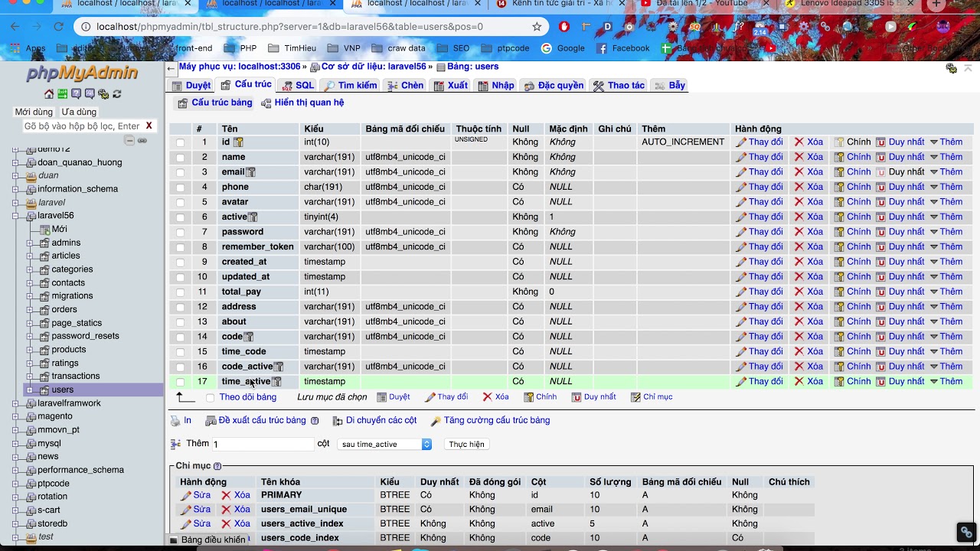The width and height of the screenshot is (980, 551).
Task: Bookmark this page with the star icon
Action: [537, 27]
